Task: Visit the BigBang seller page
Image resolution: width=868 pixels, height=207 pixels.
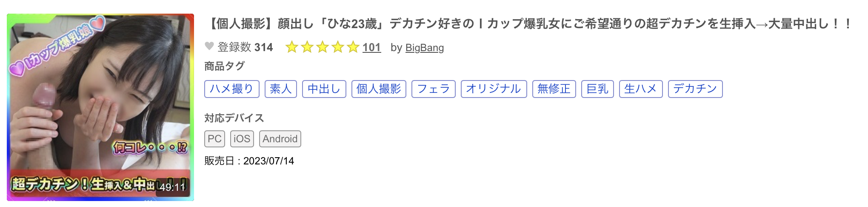Action: click(x=424, y=48)
